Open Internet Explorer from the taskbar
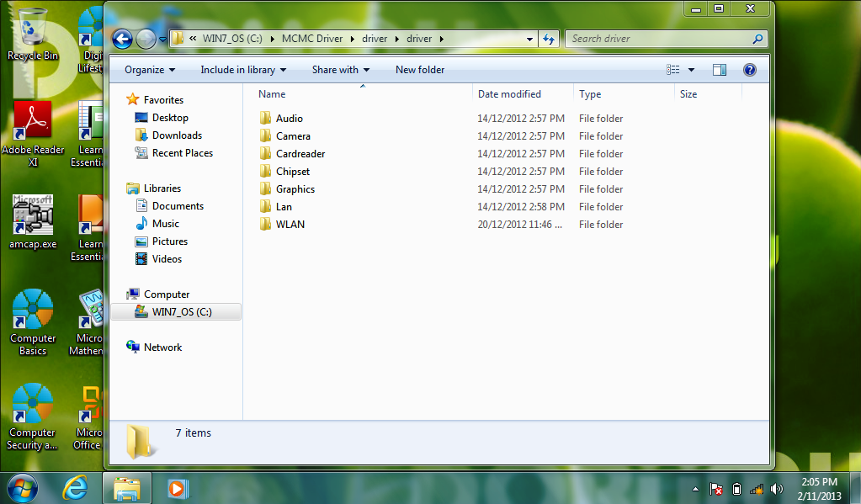The image size is (861, 504). pos(75,488)
